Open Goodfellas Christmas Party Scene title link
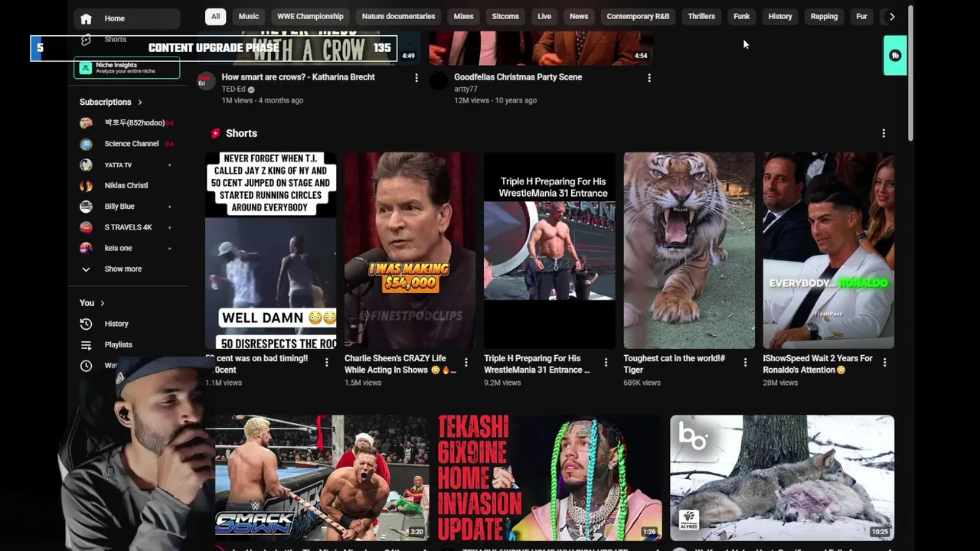 [x=518, y=77]
